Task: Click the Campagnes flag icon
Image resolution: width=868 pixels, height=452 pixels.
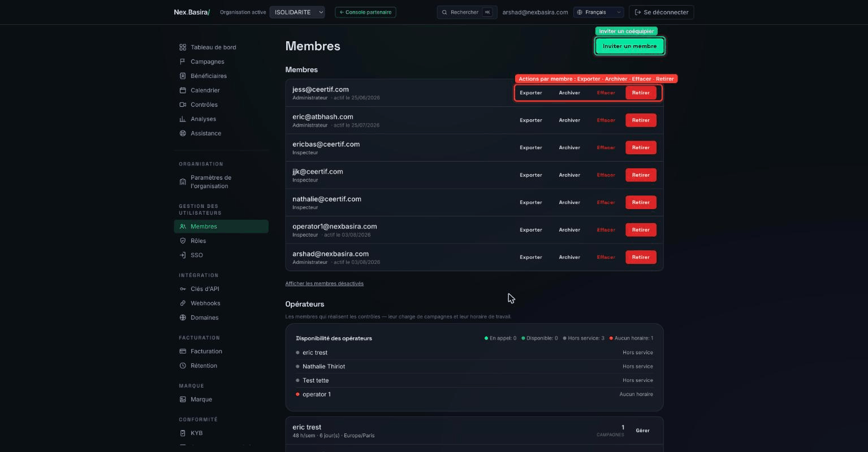Action: click(x=183, y=62)
